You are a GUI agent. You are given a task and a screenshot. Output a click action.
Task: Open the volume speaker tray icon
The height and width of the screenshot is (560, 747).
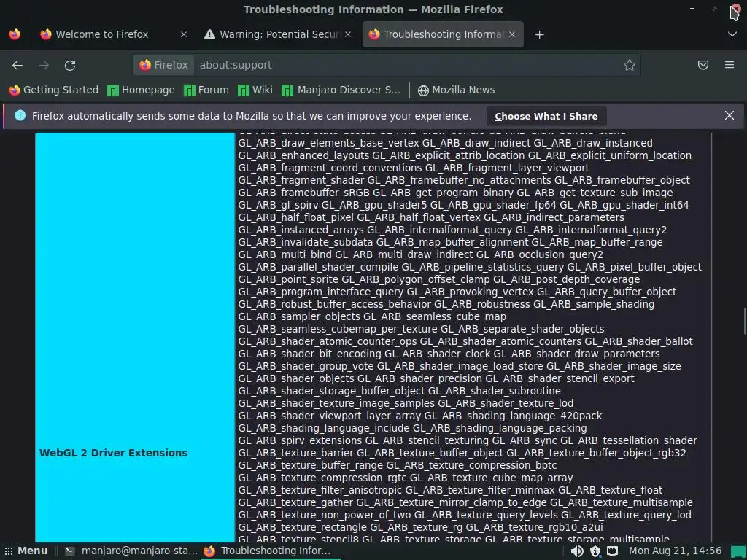click(x=577, y=551)
